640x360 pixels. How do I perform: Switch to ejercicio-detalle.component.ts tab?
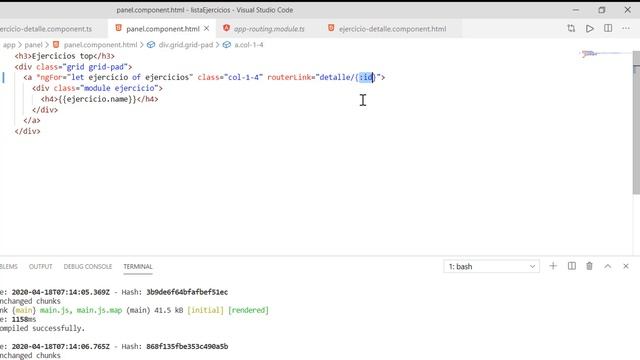click(46, 29)
